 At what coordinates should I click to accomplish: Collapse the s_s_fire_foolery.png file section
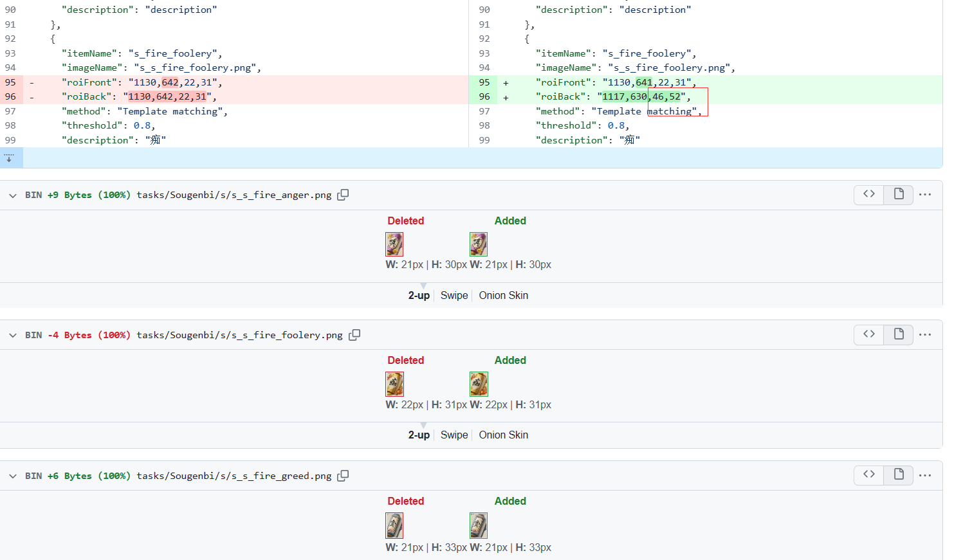pos(12,334)
